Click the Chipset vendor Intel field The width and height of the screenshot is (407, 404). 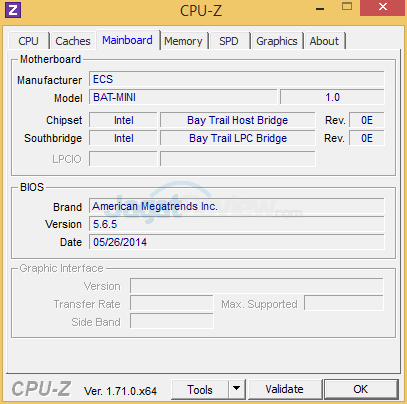123,120
